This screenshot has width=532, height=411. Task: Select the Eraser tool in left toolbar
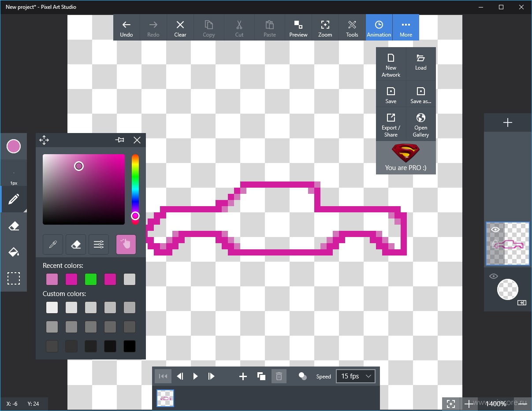(x=13, y=226)
